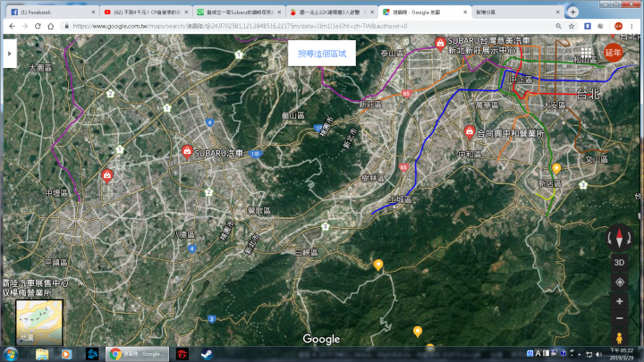The image size is (644, 362).
Task: Open the Google apps grid
Action: [586, 53]
